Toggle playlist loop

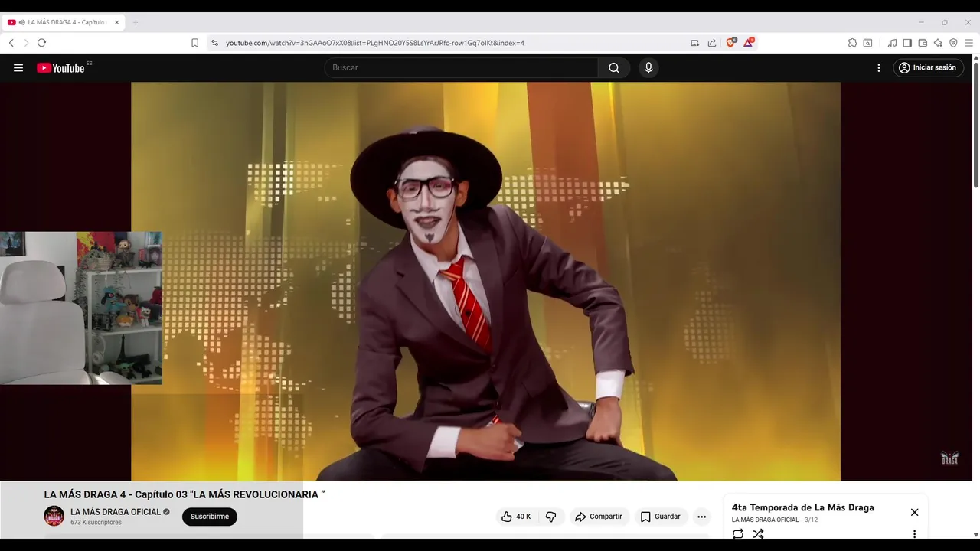[738, 534]
